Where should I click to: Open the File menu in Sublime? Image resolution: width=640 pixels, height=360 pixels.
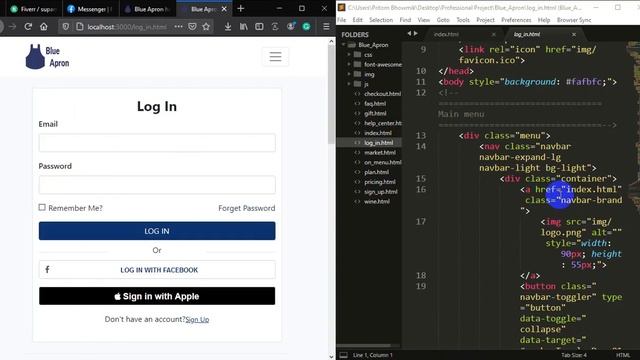point(342,20)
